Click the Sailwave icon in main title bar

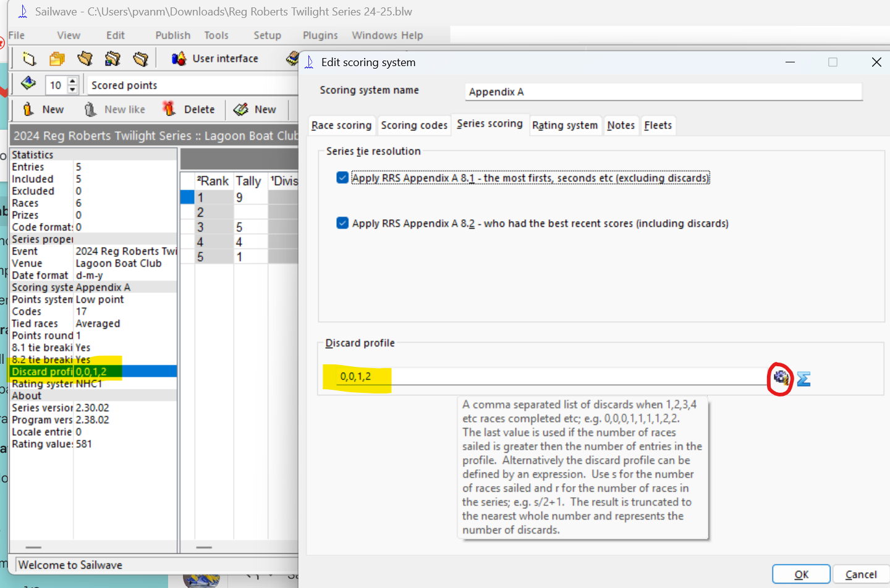pos(23,12)
